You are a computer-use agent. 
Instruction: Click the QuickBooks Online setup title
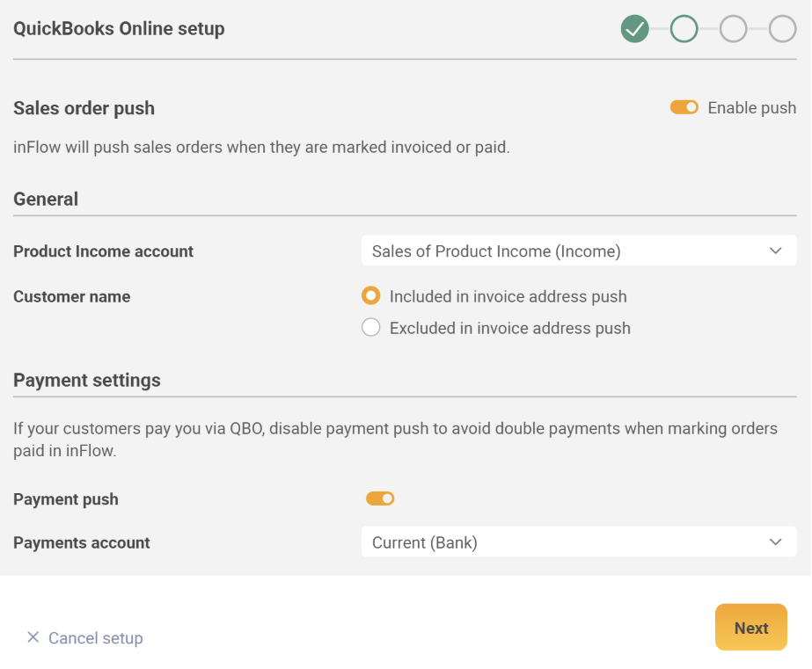(x=119, y=28)
